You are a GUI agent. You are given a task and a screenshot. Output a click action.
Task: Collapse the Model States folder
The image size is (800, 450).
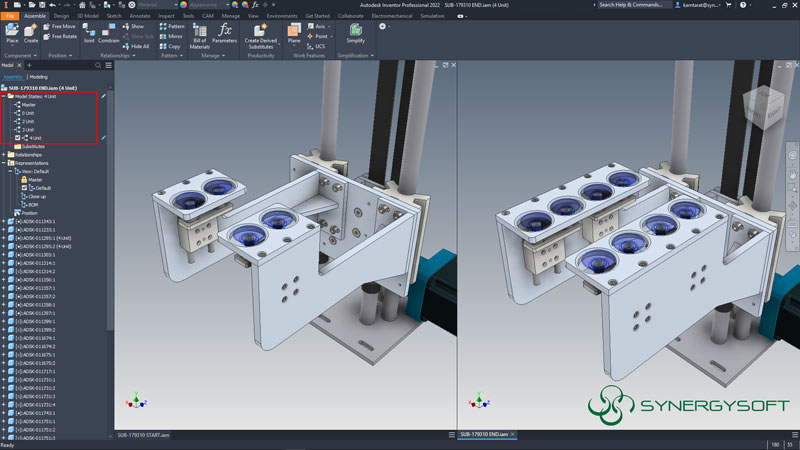(4, 97)
